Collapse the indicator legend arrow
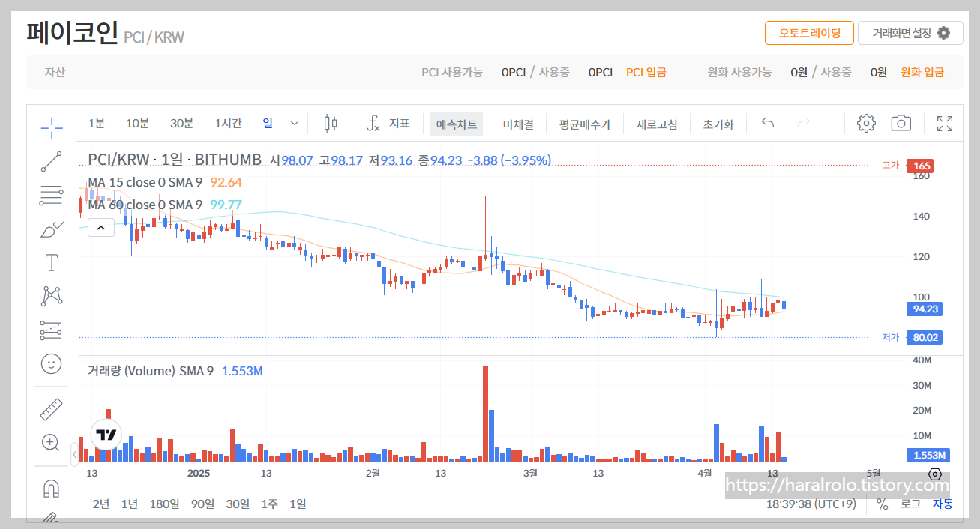This screenshot has height=529, width=980. tap(101, 227)
